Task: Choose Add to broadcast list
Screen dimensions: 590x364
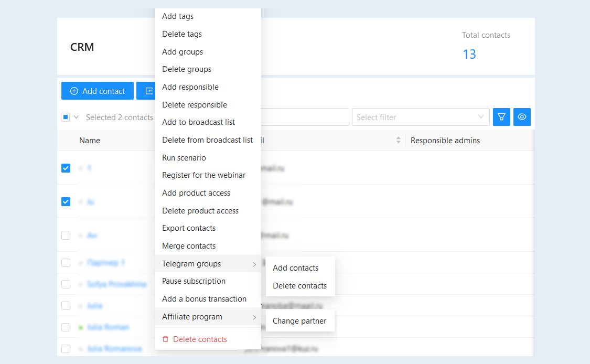Action: [208, 122]
